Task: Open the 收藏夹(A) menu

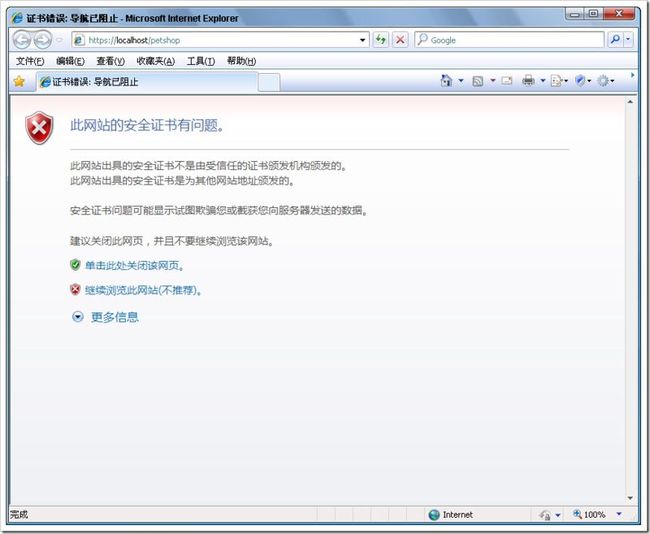Action: pyautogui.click(x=155, y=61)
